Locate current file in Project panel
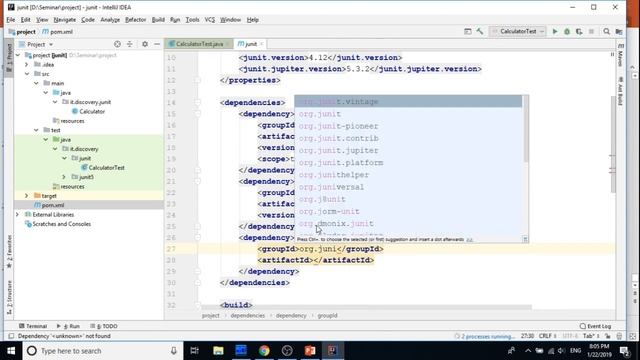The height and width of the screenshot is (360, 640). tap(117, 44)
